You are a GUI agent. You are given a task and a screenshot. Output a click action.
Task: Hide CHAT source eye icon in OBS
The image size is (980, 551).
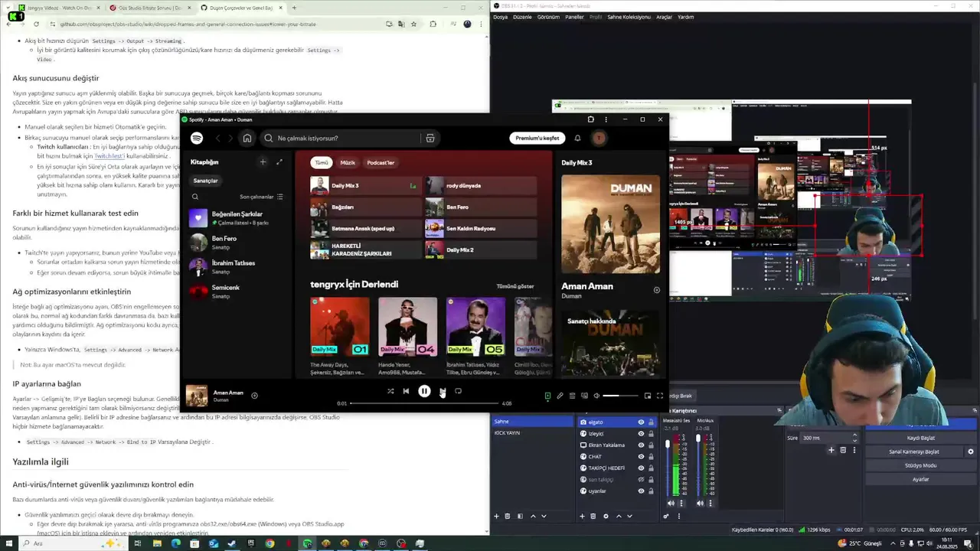click(x=641, y=457)
